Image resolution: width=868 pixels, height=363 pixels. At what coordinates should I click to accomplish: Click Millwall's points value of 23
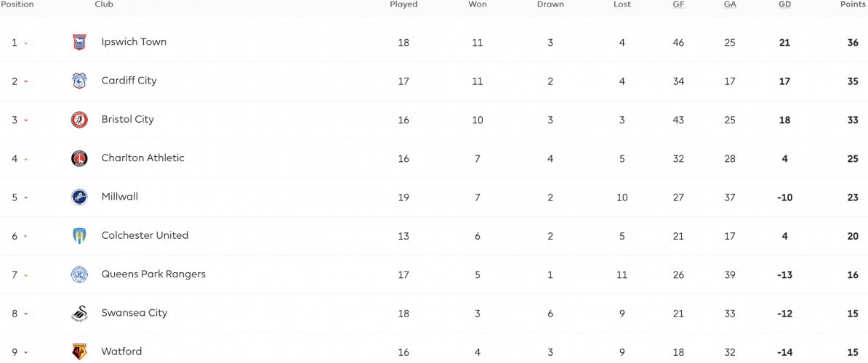(x=853, y=197)
